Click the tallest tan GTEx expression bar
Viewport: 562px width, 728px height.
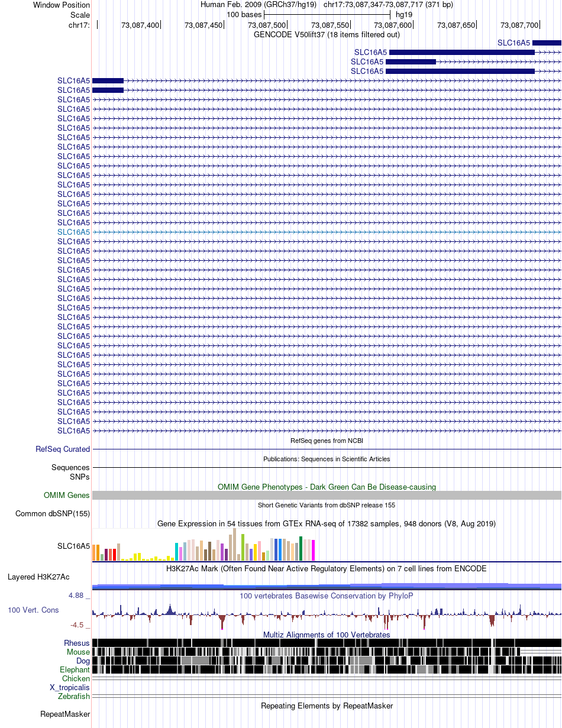coord(235,544)
